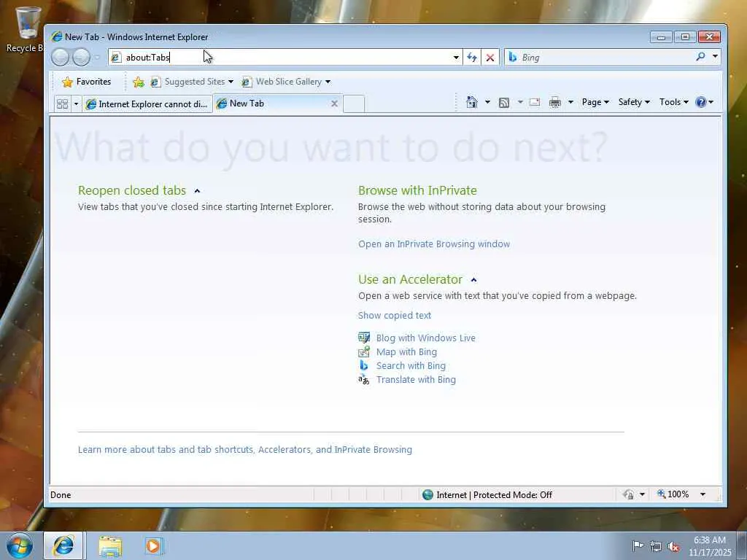
Task: Open the Favorites button
Action: (87, 82)
